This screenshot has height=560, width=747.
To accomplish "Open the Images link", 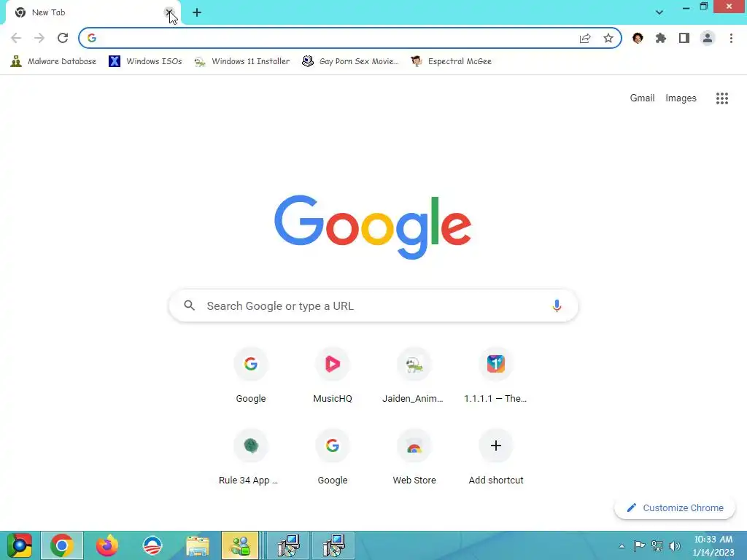I will click(681, 98).
